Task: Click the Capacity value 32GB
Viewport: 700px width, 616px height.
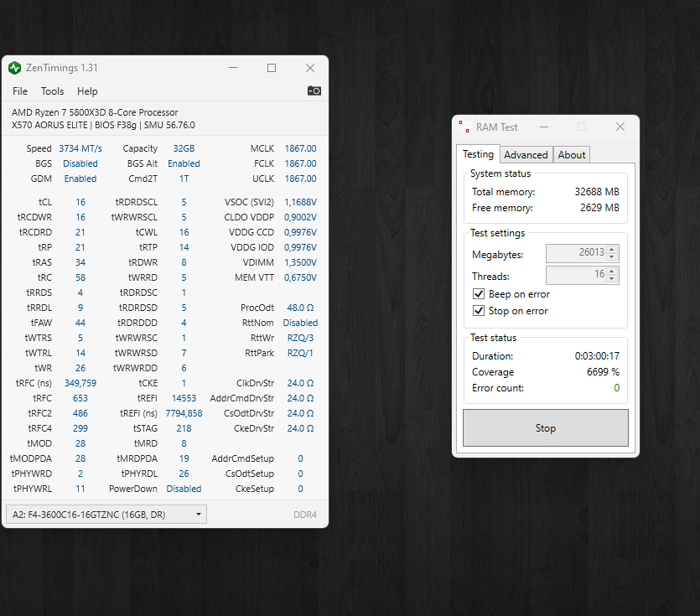Action: tap(184, 148)
